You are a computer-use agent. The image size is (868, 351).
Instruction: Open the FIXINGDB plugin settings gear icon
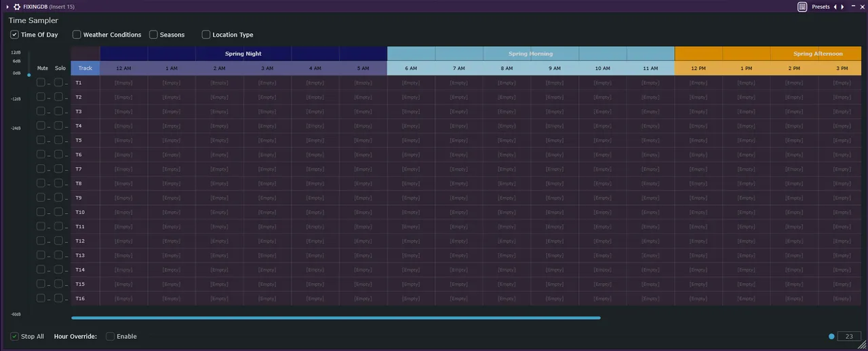(17, 7)
